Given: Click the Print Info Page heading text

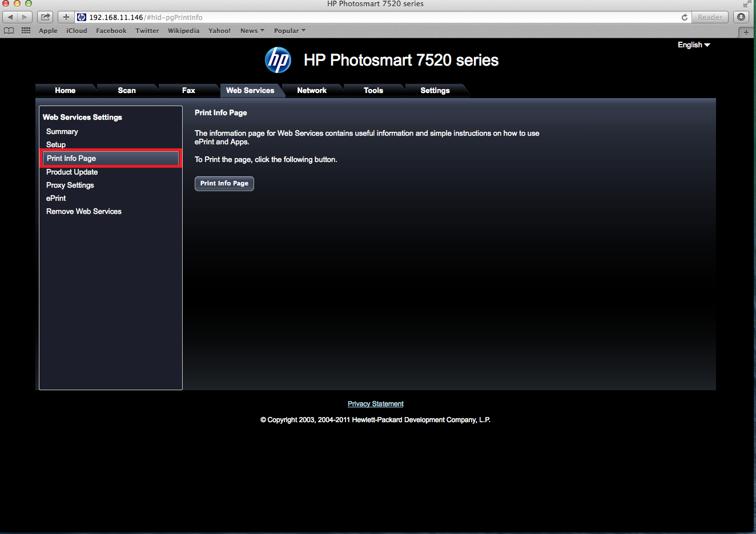Looking at the screenshot, I should tap(221, 112).
